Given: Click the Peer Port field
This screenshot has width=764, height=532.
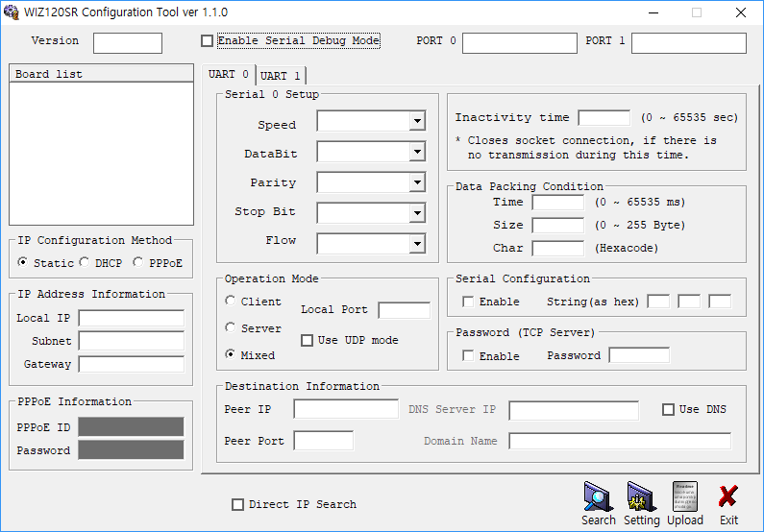Looking at the screenshot, I should [x=324, y=441].
